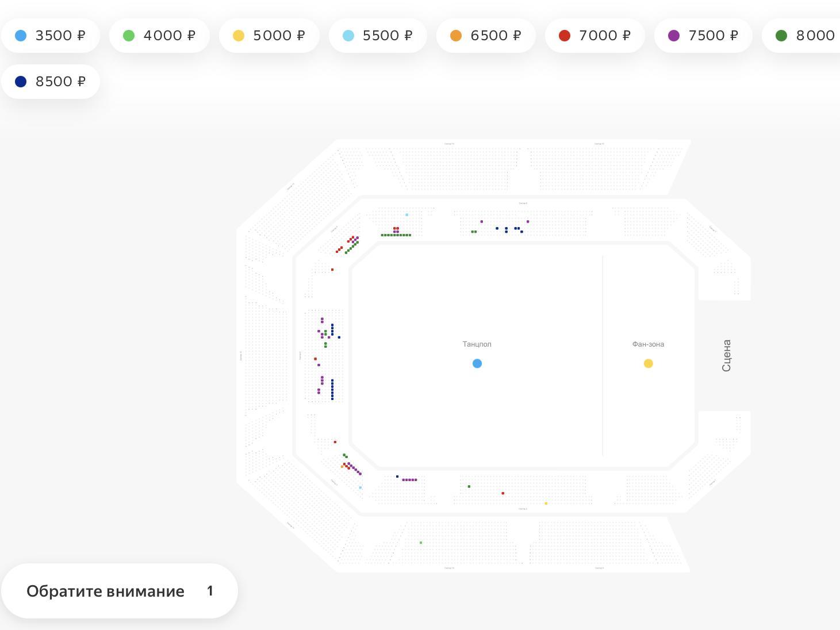Pick the lone green seat in the bottom stand
Image resolution: width=840 pixels, height=630 pixels.
[469, 487]
